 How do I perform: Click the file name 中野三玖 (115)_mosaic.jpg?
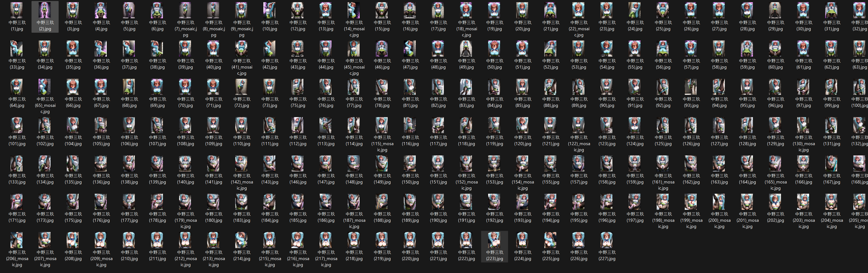(x=382, y=144)
